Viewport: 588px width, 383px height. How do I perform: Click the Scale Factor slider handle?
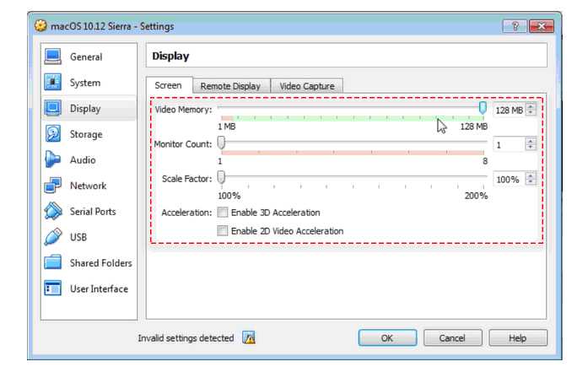221,177
